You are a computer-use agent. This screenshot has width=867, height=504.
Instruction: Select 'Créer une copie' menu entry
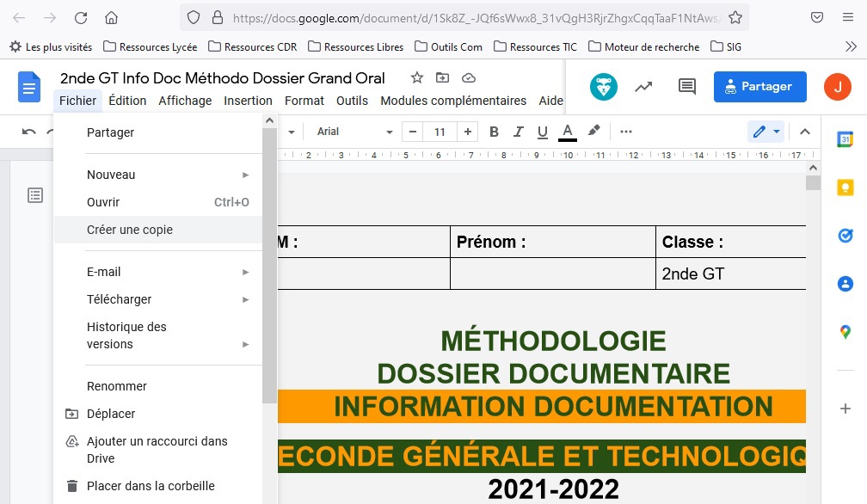coord(130,230)
